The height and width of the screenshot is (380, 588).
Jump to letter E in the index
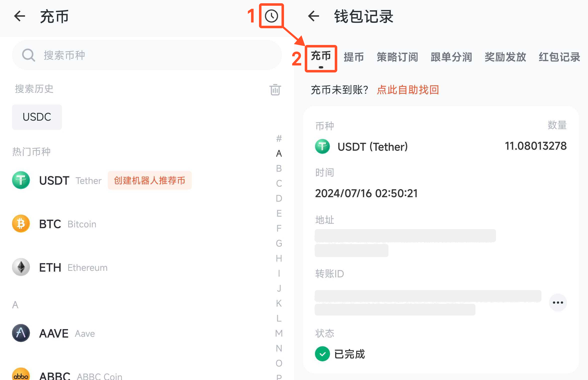pyautogui.click(x=279, y=213)
